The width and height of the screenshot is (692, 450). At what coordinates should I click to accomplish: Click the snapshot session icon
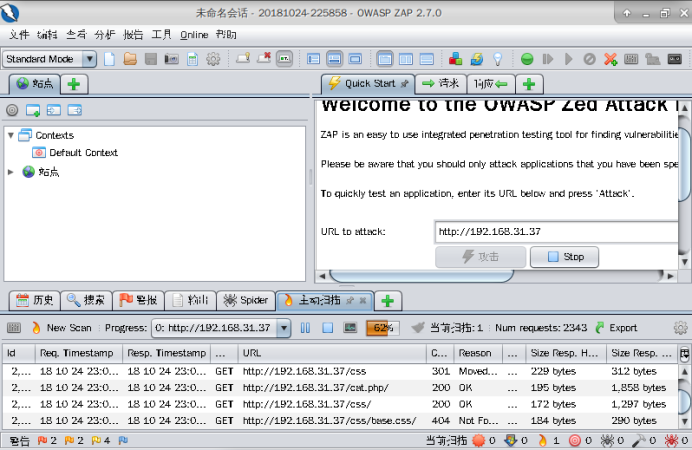click(x=171, y=59)
